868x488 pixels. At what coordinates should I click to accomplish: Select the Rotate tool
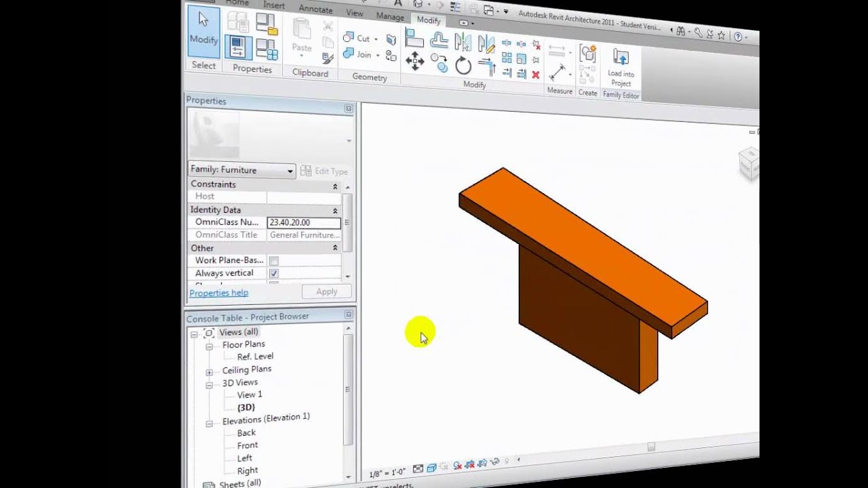point(463,66)
